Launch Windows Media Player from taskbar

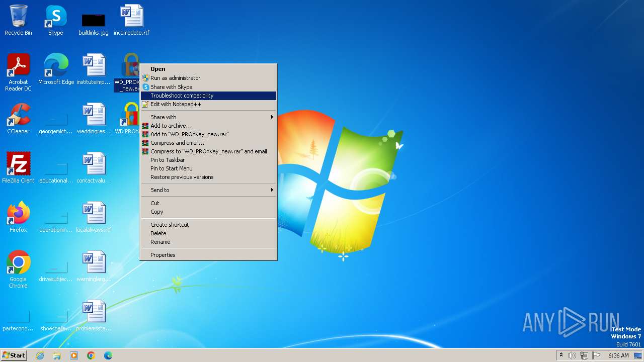(x=74, y=355)
